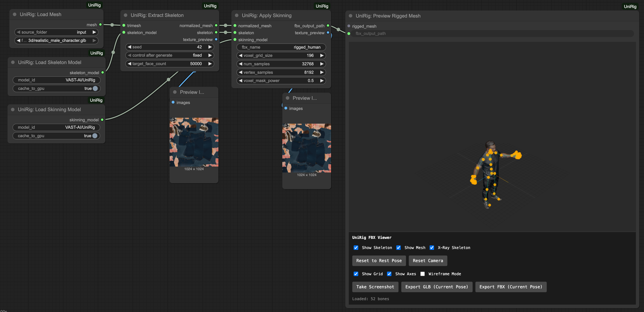Uncheck Show Mesh in the FBX viewer
644x312 pixels.
[399, 248]
